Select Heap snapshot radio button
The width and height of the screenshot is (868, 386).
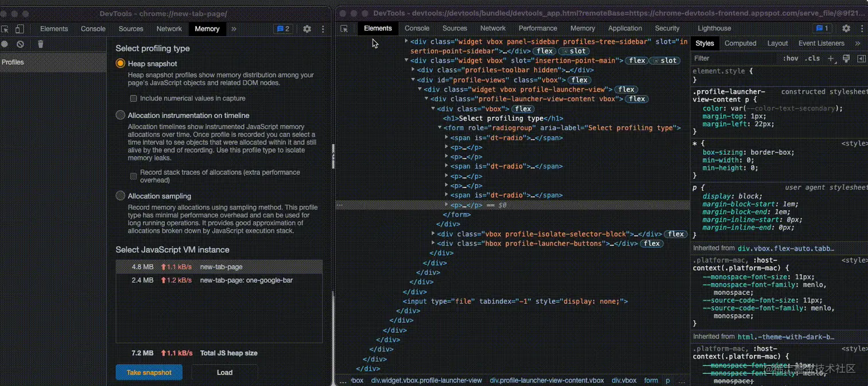tap(120, 64)
